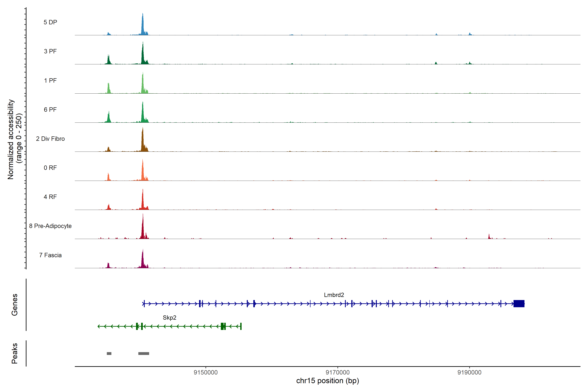Click the Skp2 gene name

click(x=170, y=318)
